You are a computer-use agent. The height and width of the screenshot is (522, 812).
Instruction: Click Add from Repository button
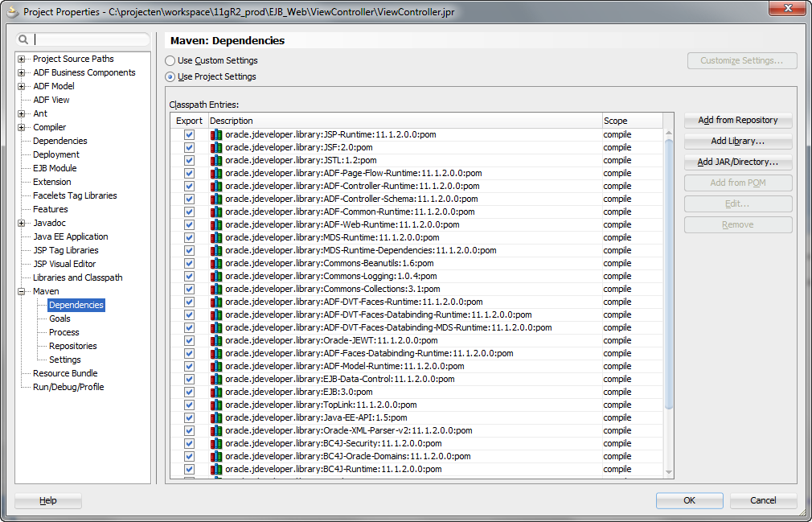click(738, 120)
